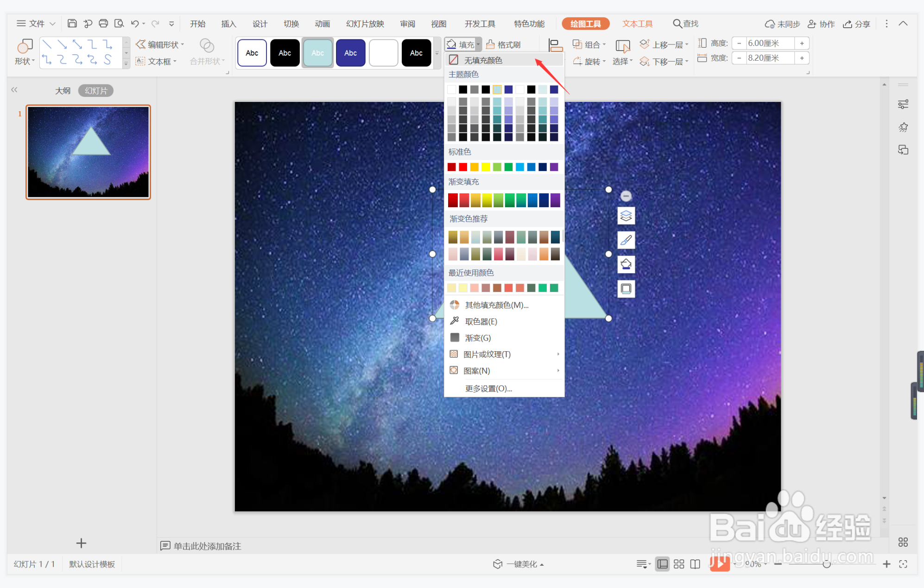Click the shape outline pen icon

[626, 240]
